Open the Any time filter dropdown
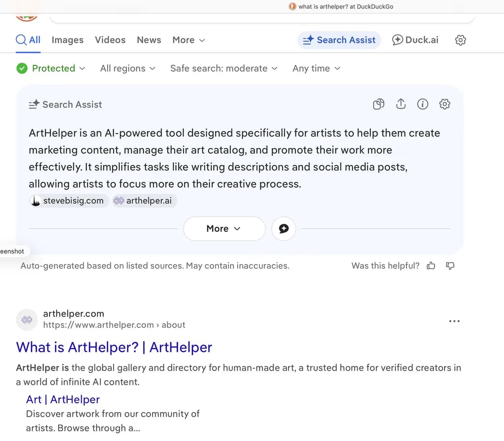This screenshot has height=441, width=504. pos(316,68)
